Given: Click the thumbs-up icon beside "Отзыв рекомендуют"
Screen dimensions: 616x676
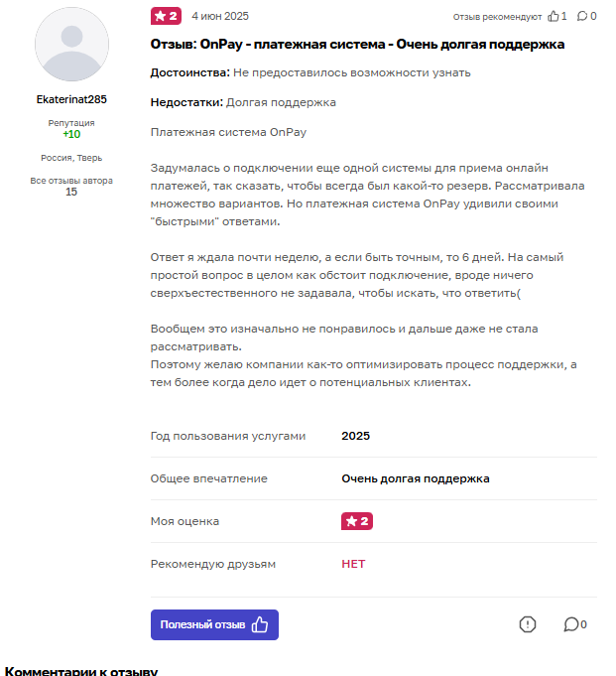Looking at the screenshot, I should click(554, 16).
